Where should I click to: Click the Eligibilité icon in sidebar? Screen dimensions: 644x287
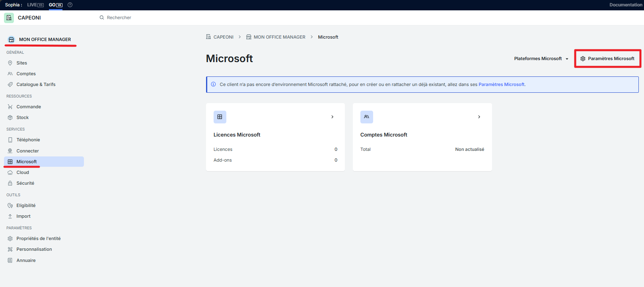pos(10,205)
